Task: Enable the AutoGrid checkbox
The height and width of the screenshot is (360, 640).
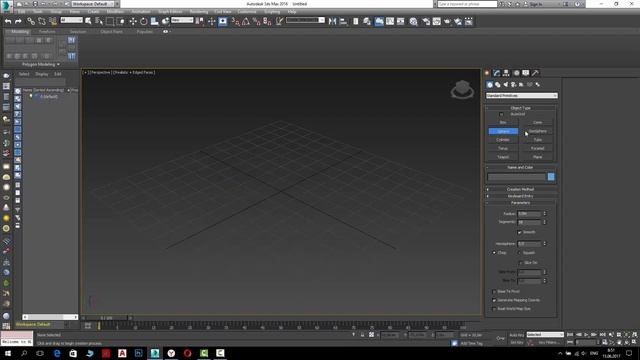Action: [x=501, y=114]
